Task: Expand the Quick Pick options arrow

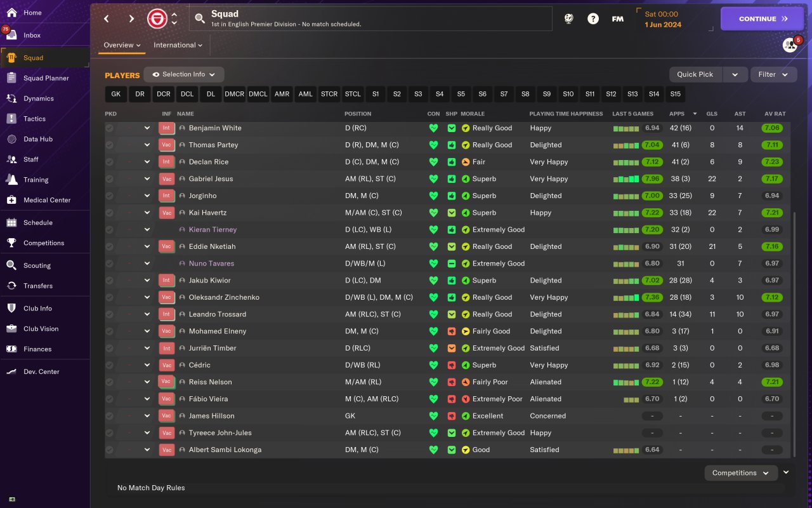Action: click(x=735, y=74)
